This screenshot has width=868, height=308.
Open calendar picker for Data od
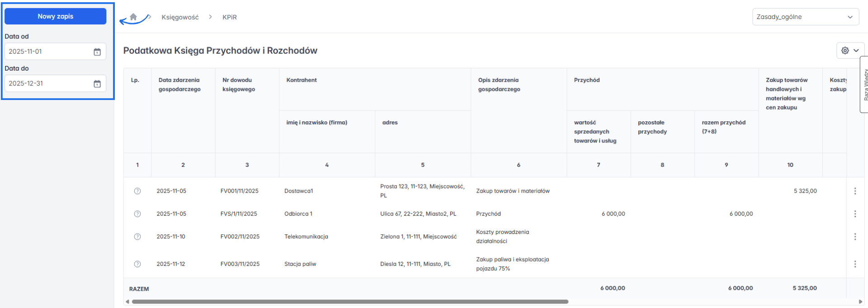click(x=97, y=52)
